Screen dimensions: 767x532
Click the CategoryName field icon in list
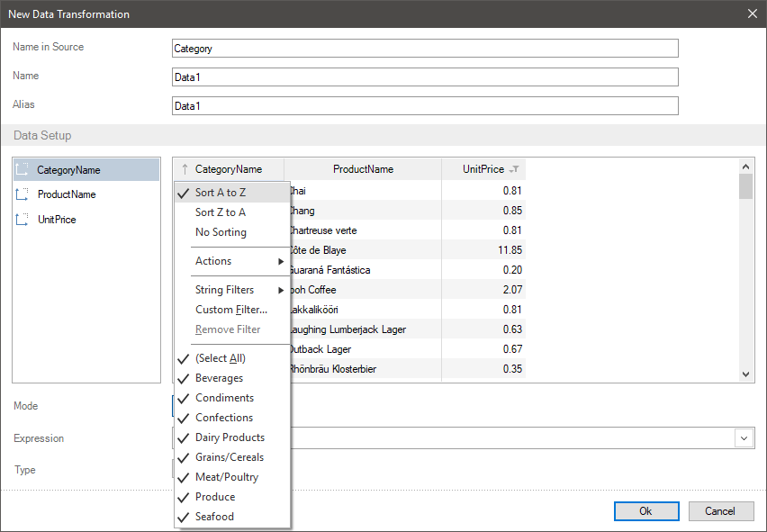(x=23, y=169)
